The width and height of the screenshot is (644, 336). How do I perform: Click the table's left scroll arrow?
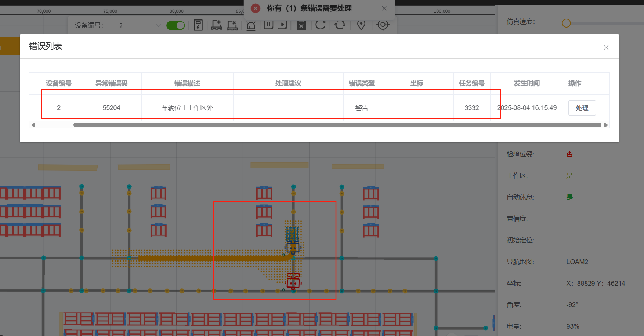pyautogui.click(x=33, y=125)
